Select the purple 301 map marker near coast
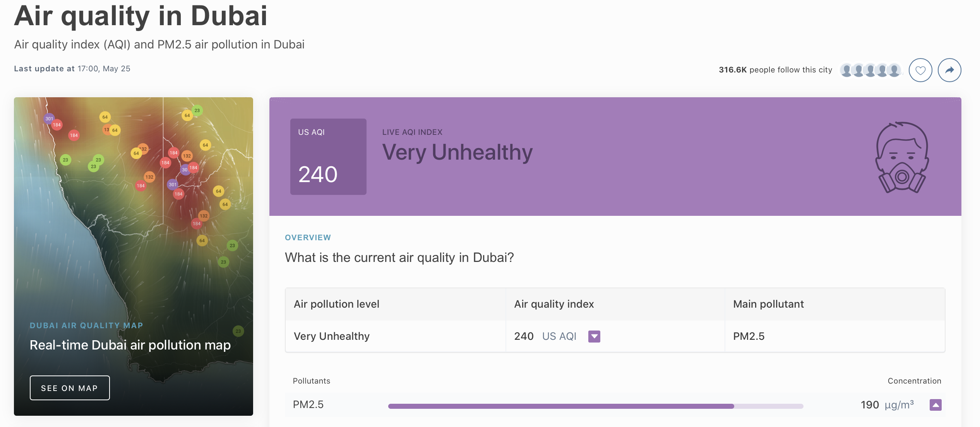This screenshot has width=980, height=427. coord(49,119)
